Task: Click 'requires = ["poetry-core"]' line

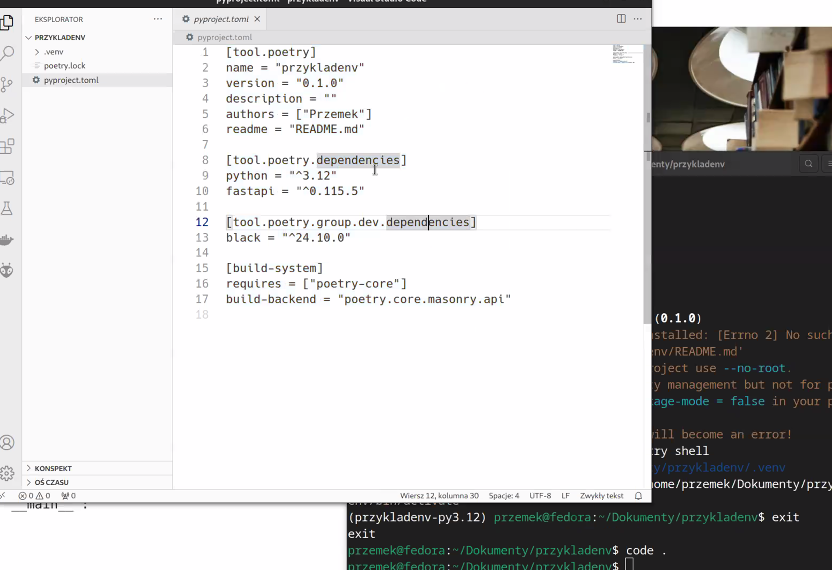Action: click(x=316, y=284)
